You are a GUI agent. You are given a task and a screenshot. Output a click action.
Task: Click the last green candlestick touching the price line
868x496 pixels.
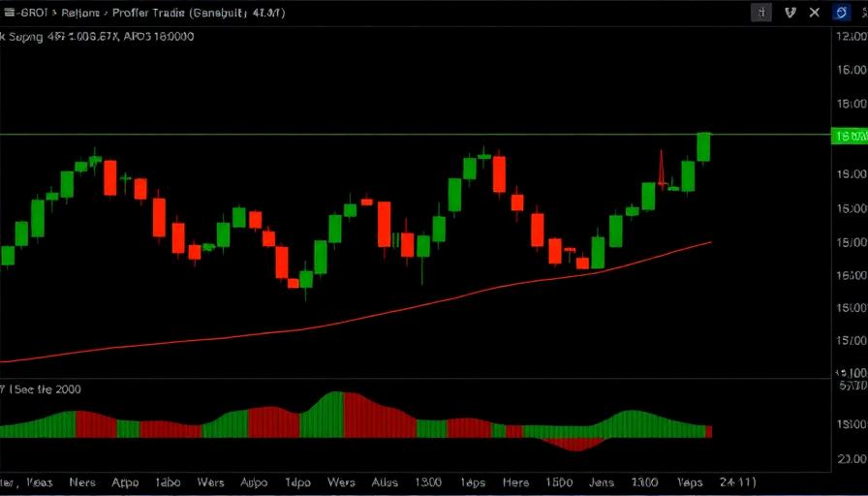(x=703, y=147)
